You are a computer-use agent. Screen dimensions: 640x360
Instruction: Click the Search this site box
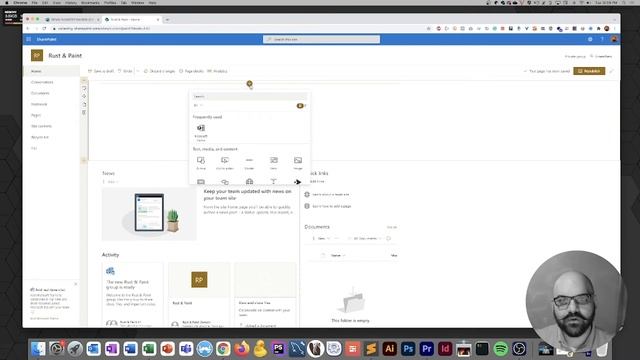pos(322,39)
